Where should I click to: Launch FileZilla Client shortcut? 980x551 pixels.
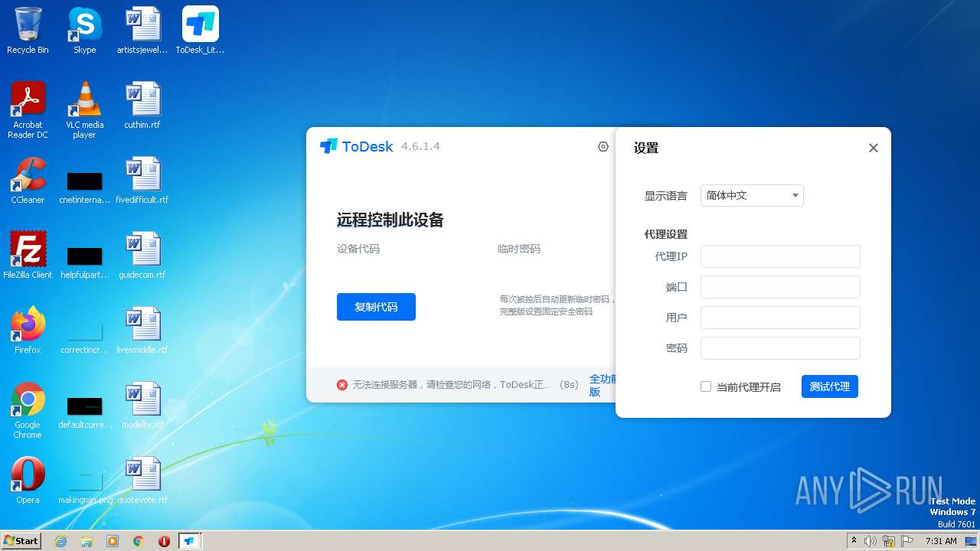[x=28, y=256]
